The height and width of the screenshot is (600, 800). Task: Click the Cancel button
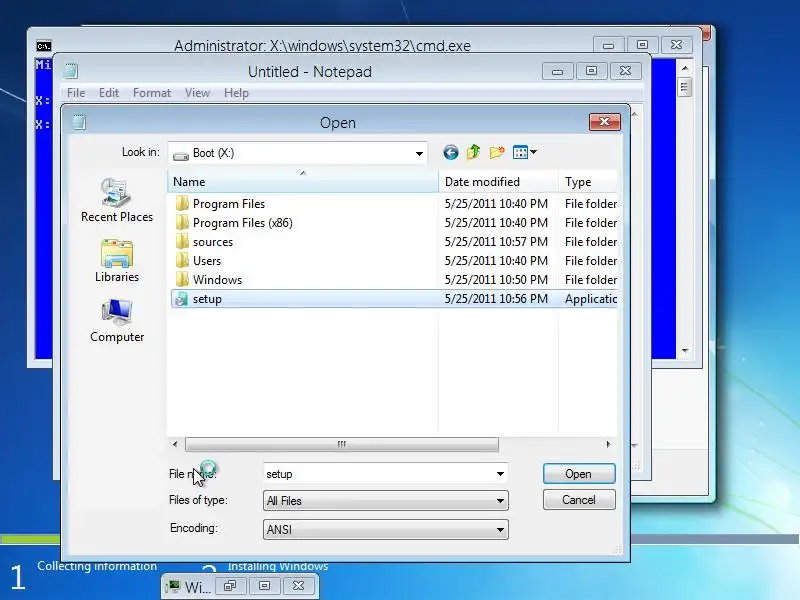[579, 499]
